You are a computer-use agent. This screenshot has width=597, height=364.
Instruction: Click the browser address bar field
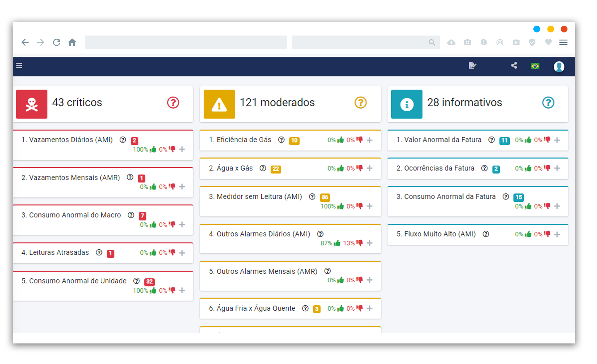click(x=186, y=42)
